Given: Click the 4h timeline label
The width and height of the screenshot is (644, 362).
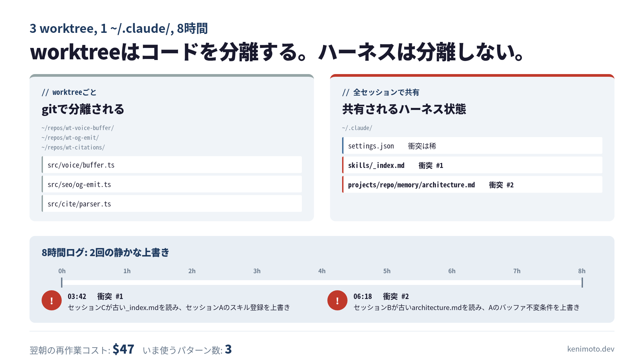Looking at the screenshot, I should (322, 271).
